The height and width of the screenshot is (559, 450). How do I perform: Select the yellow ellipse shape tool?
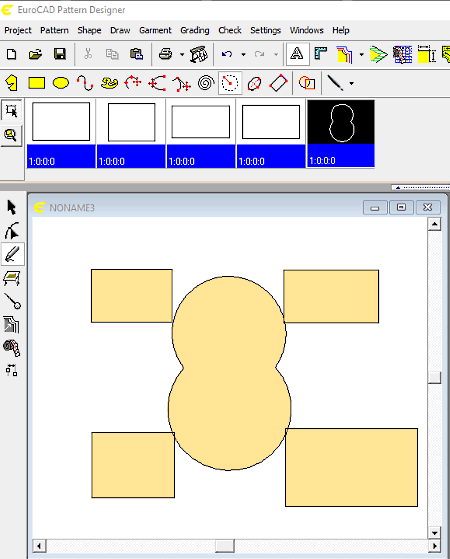pyautogui.click(x=61, y=83)
